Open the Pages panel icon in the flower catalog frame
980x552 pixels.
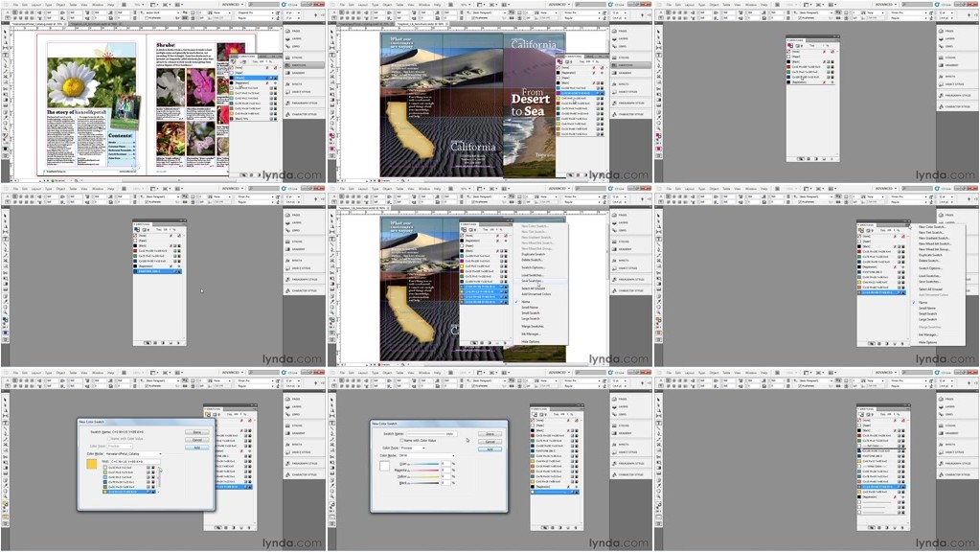(x=288, y=31)
